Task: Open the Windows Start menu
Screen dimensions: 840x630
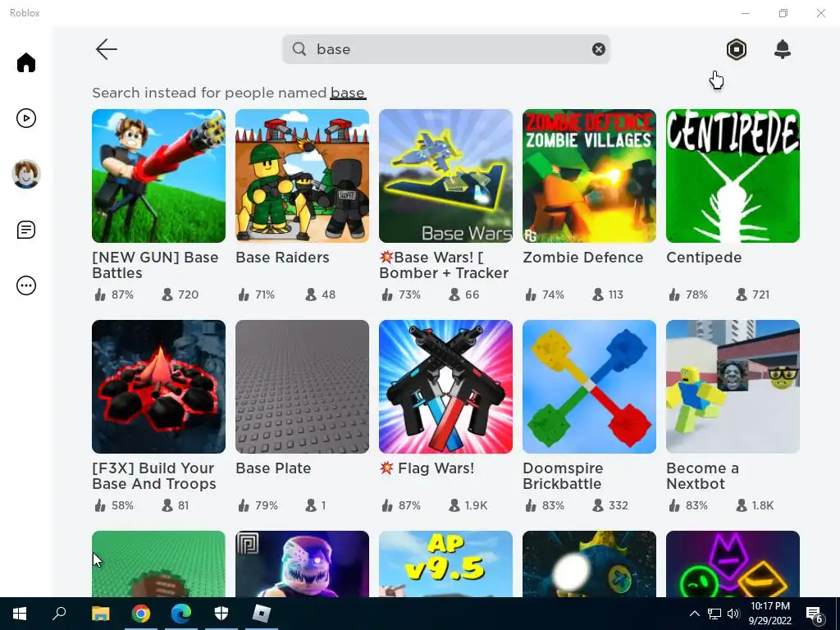Action: tap(20, 614)
